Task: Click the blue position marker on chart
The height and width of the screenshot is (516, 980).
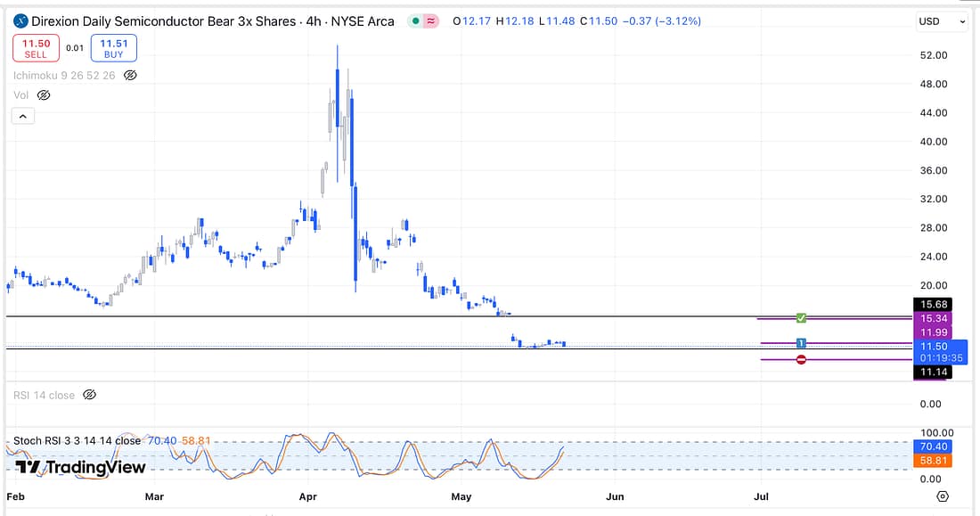Action: (x=801, y=343)
